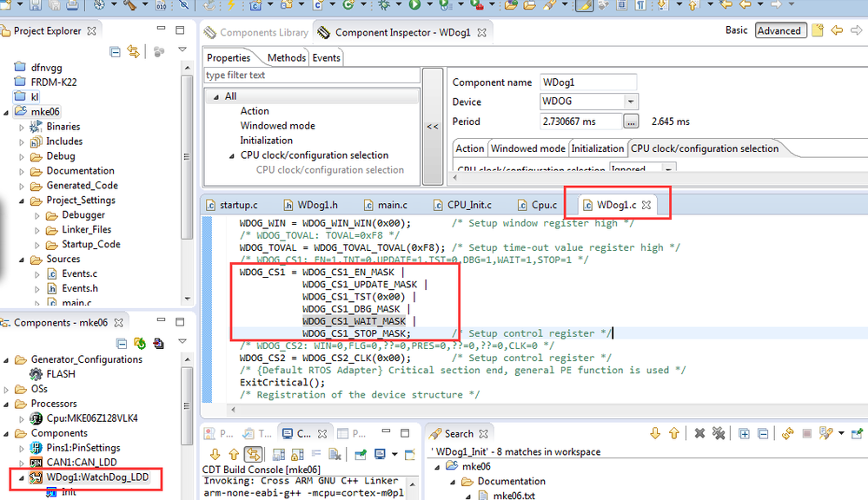Viewport: 868px width, 500px height.
Task: Pin the CDT Build Console
Action: coord(361,455)
